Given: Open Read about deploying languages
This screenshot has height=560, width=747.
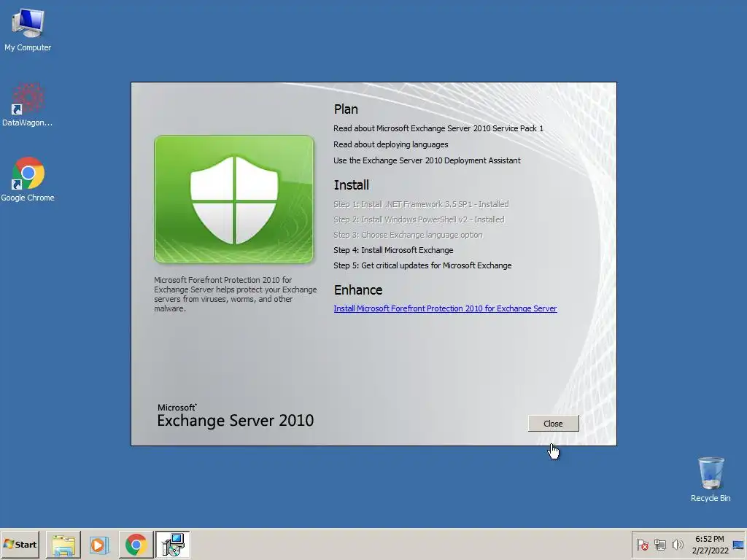Looking at the screenshot, I should point(391,144).
